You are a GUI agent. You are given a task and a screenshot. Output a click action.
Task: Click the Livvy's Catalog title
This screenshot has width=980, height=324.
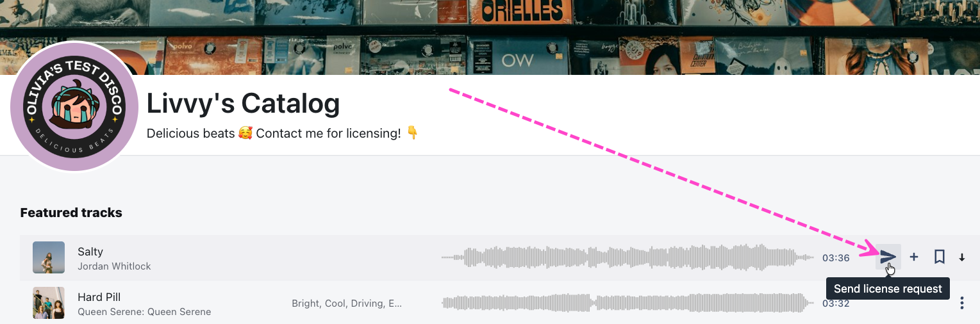coord(243,103)
